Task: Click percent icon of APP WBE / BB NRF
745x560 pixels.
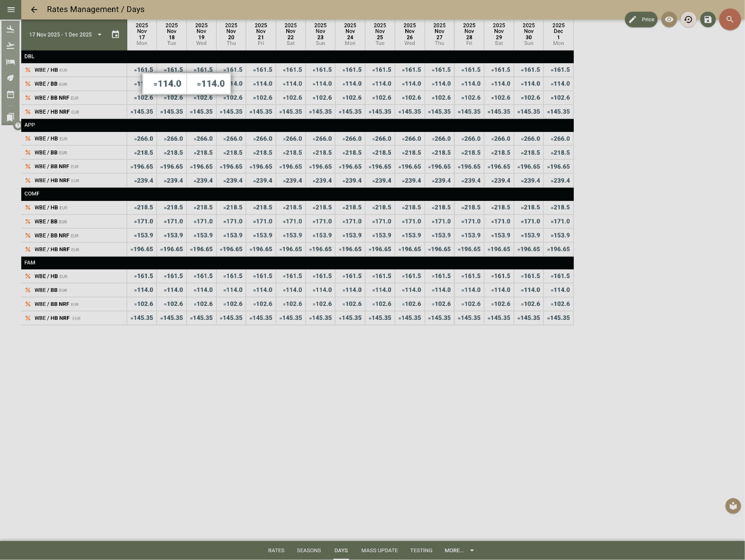Action: (x=28, y=166)
